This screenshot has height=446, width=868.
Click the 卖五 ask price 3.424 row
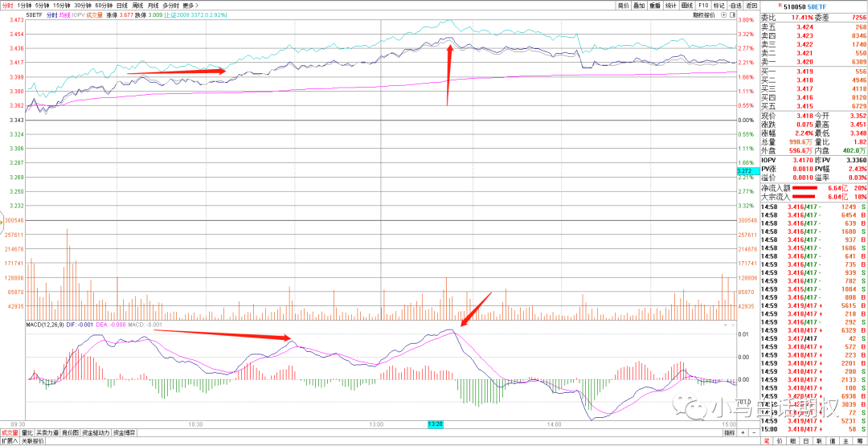pos(813,27)
